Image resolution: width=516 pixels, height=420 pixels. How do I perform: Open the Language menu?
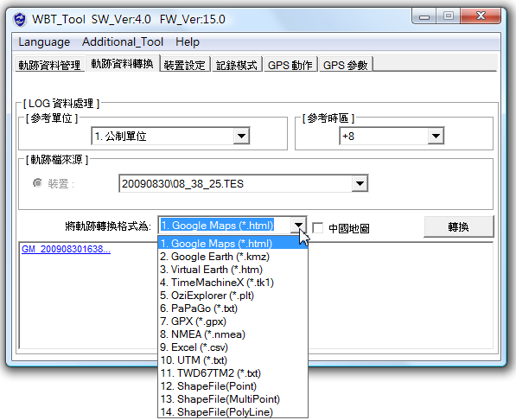44,41
